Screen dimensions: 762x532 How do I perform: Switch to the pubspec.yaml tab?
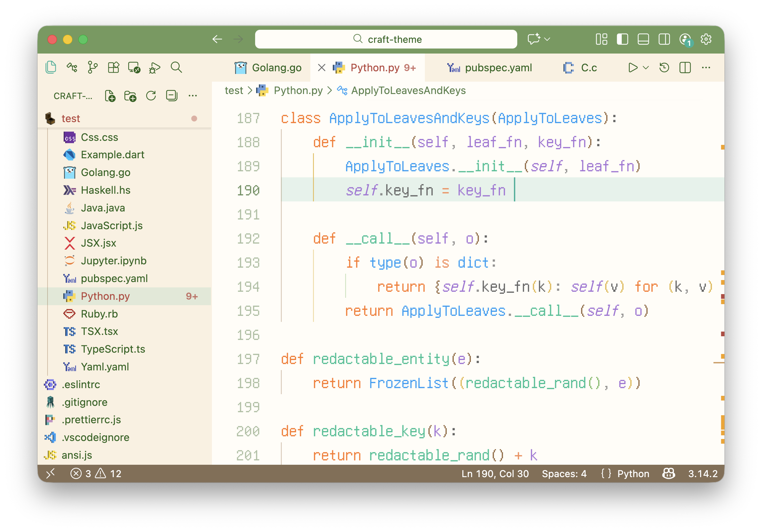coord(498,68)
